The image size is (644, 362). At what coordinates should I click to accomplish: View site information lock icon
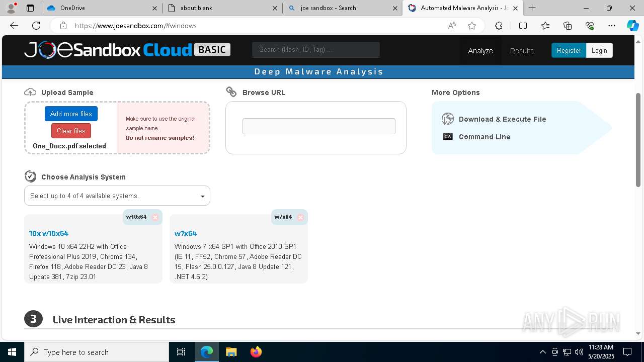coord(63,26)
